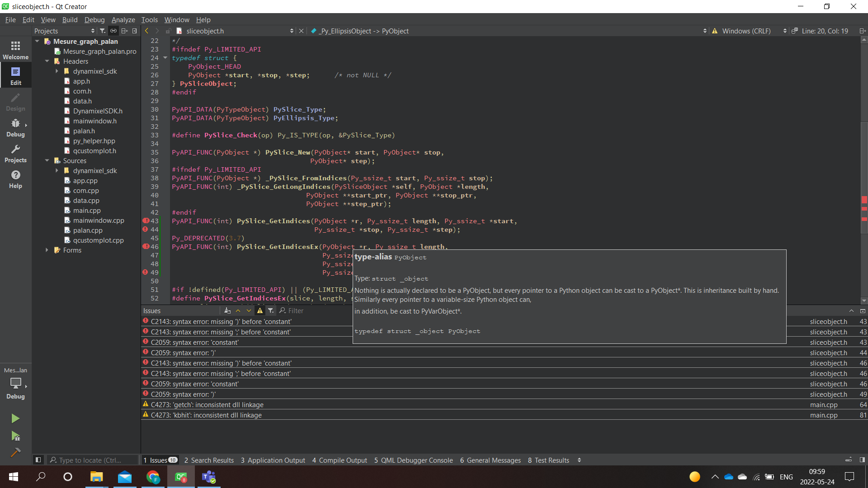Screen dimensions: 868x488
Task: Open the Build menu
Action: (x=70, y=19)
